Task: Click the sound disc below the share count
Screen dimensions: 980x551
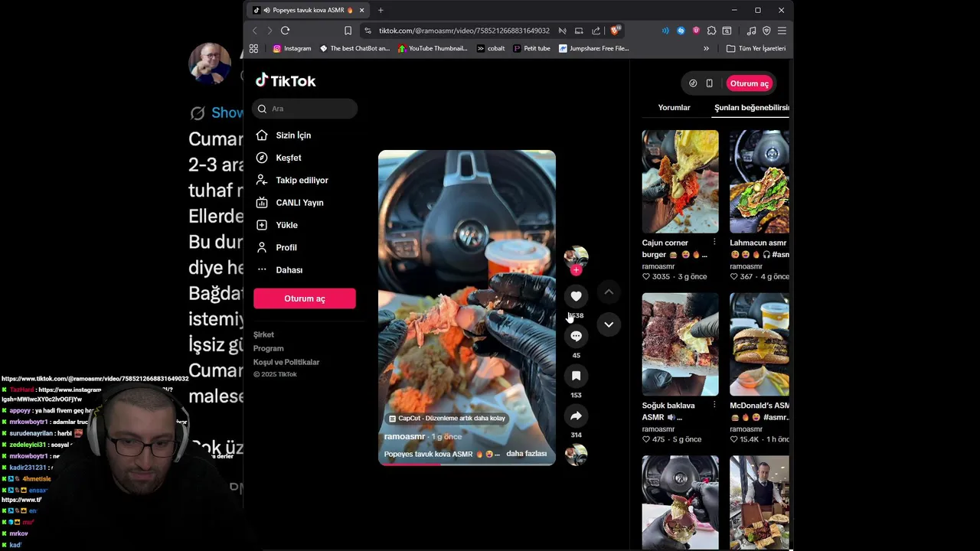Action: click(x=576, y=455)
